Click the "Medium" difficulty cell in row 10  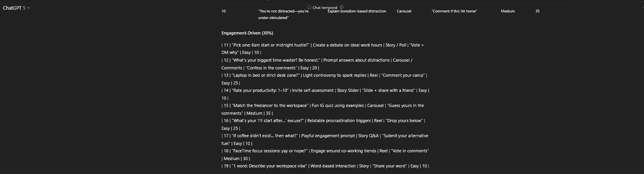pyautogui.click(x=507, y=11)
